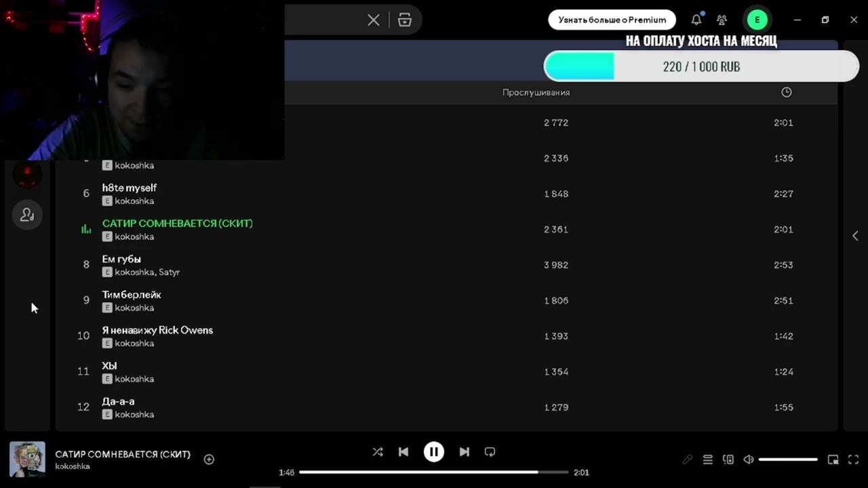This screenshot has width=868, height=488.
Task: Open the notifications bell
Action: coord(696,20)
